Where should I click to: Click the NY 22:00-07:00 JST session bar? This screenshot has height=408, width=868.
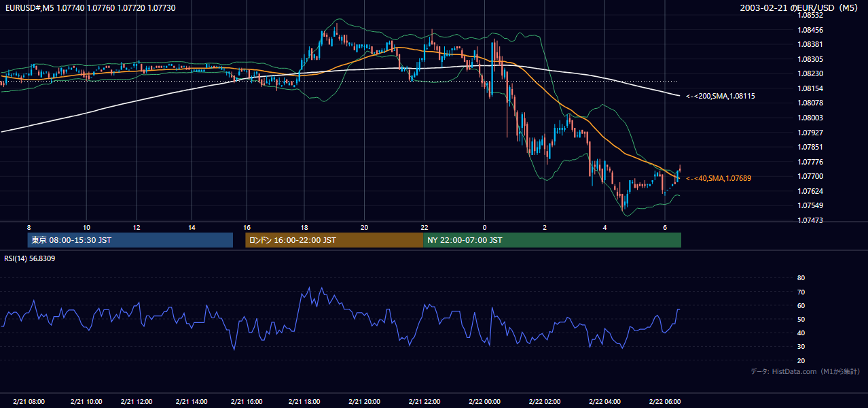click(x=552, y=240)
